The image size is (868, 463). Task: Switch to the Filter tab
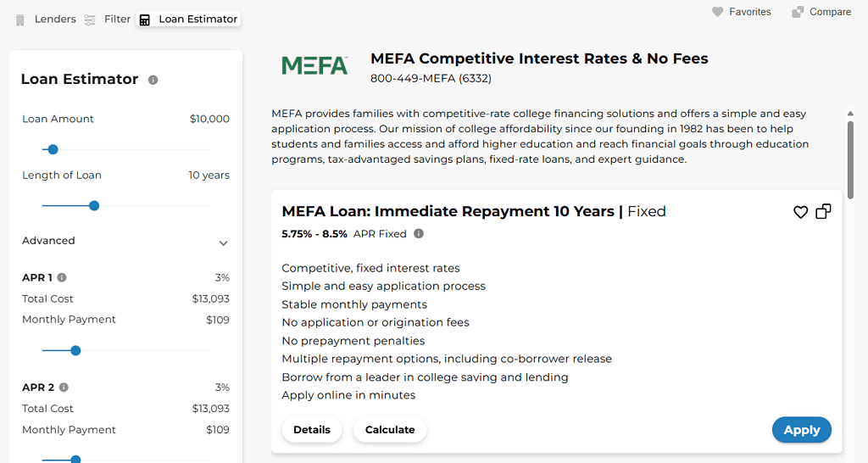117,19
